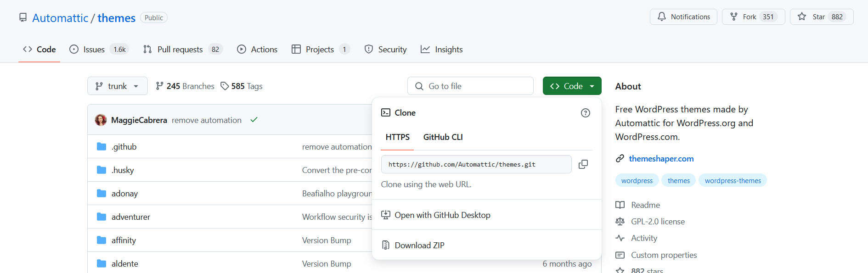Viewport: 868px width, 273px height.
Task: Collapse the green Code dropdown button
Action: [572, 86]
